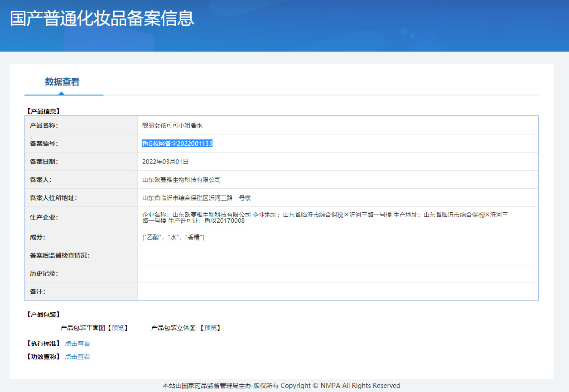Screen dimensions: 569x392
Task: Click the 生产企业 label cell
Action: tap(81, 217)
